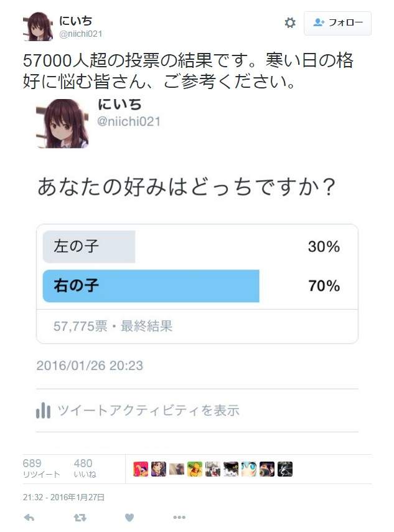Screen dimensions: 394x532
Task: Select the 左の子 poll option bar
Action: (x=89, y=247)
